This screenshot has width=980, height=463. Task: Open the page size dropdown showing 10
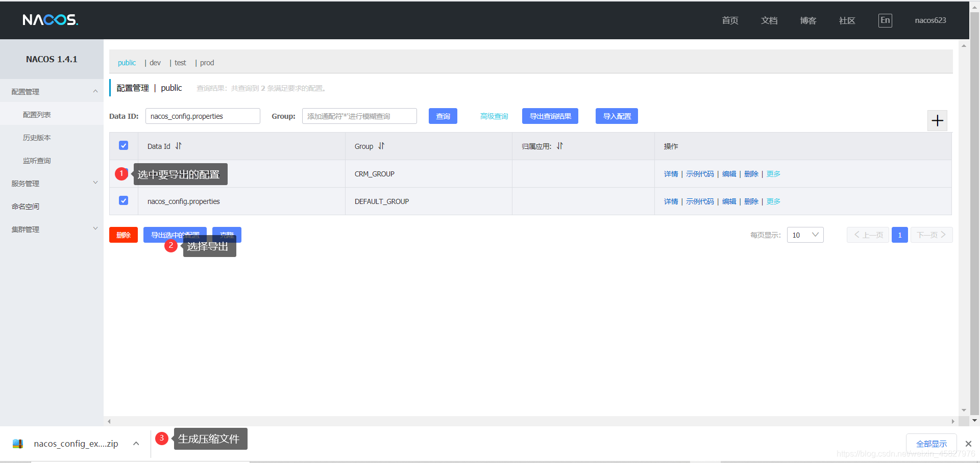(805, 235)
